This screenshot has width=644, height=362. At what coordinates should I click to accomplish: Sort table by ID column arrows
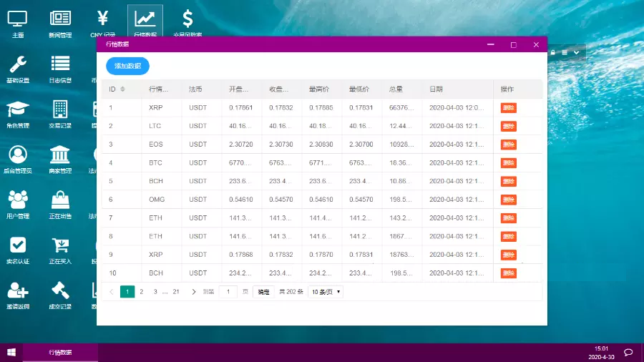click(122, 89)
